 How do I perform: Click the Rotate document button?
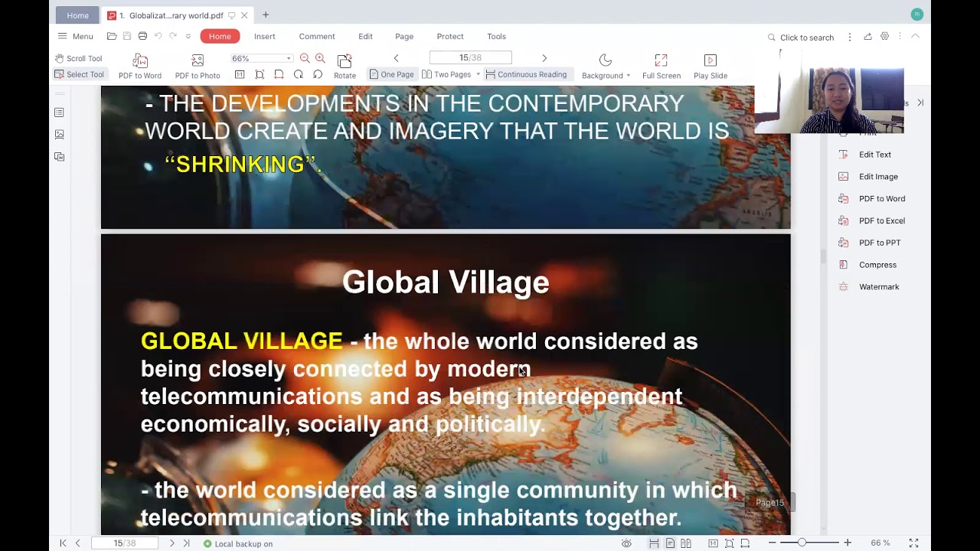pyautogui.click(x=345, y=67)
